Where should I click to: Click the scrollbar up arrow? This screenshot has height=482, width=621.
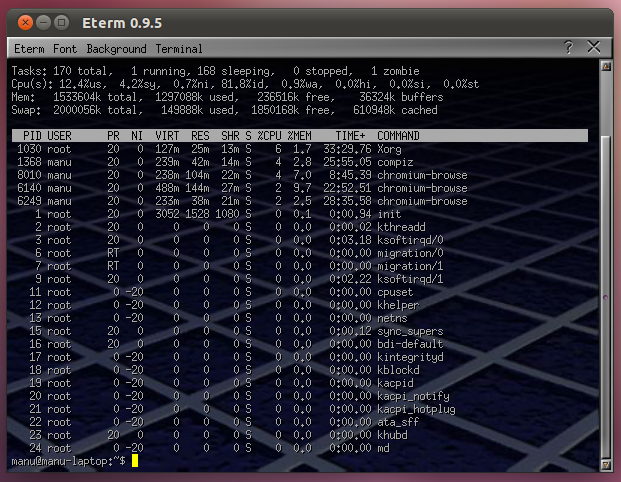606,66
